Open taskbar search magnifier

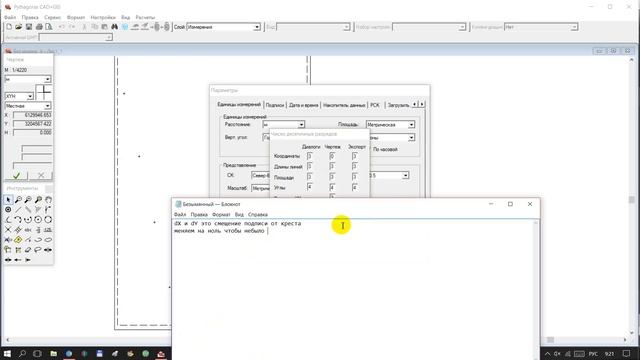[x=22, y=353]
